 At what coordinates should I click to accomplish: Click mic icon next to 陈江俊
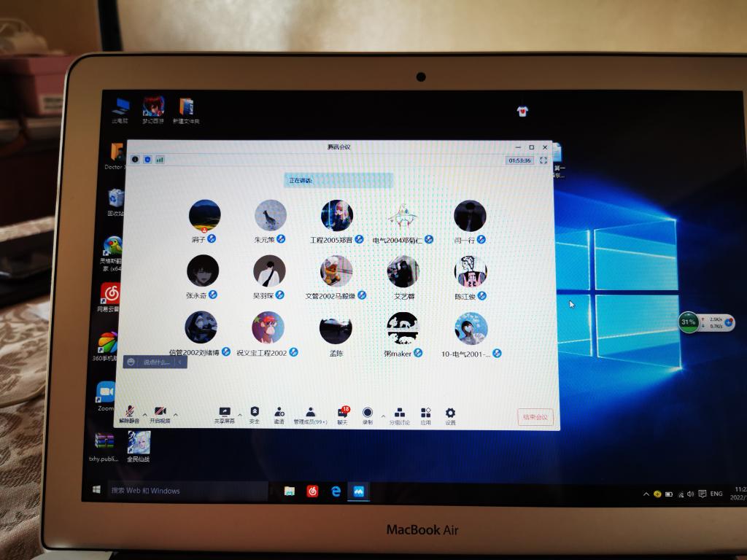482,296
